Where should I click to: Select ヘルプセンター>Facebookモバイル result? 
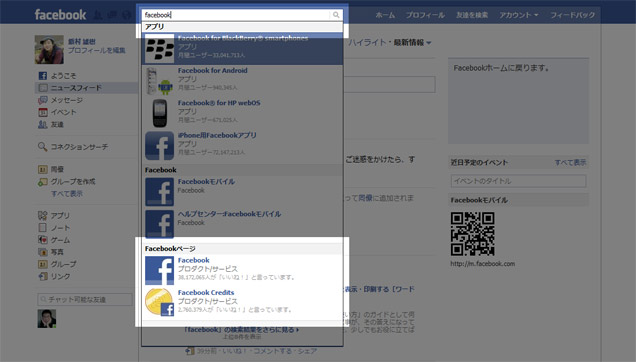click(242, 224)
